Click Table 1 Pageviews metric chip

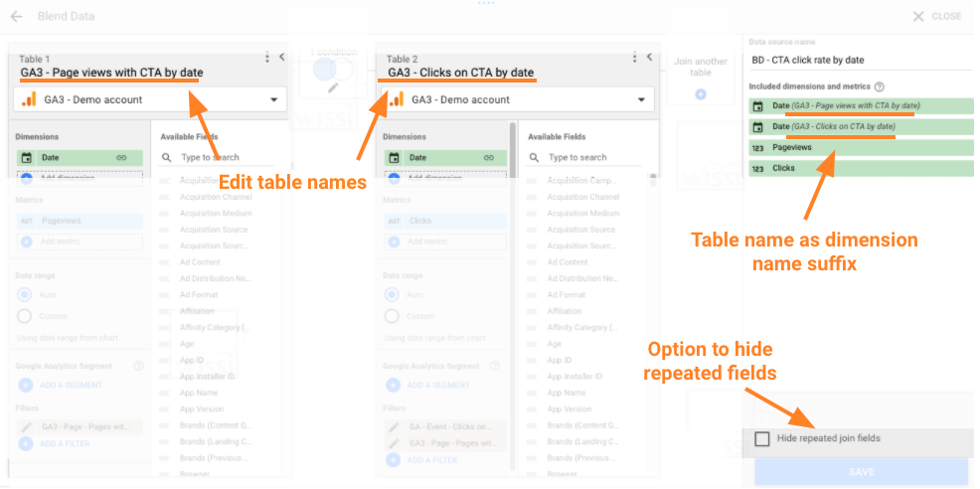click(80, 221)
